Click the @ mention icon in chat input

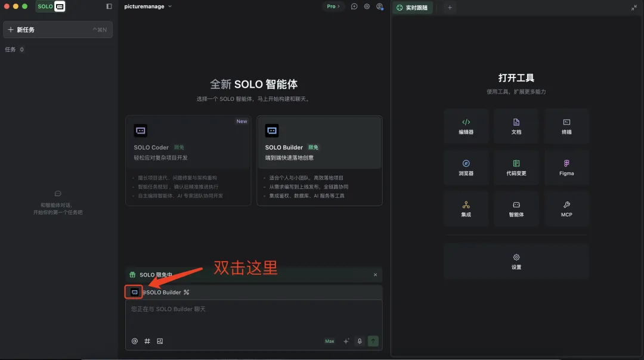(x=134, y=341)
